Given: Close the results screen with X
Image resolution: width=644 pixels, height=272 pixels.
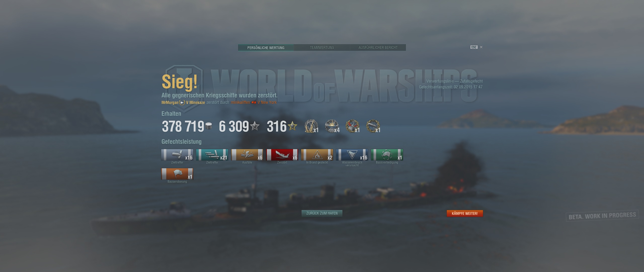Looking at the screenshot, I should point(481,47).
